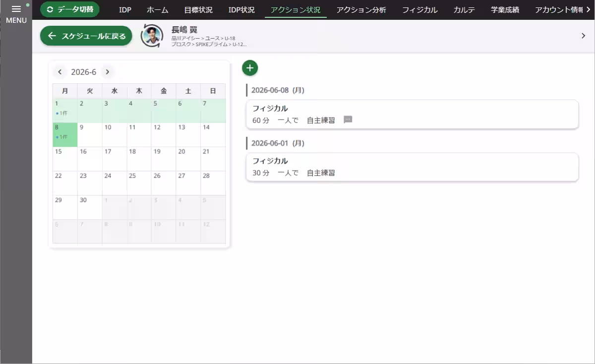
Task: Open the 30 分 フィジカル action card
Action: [x=412, y=167]
